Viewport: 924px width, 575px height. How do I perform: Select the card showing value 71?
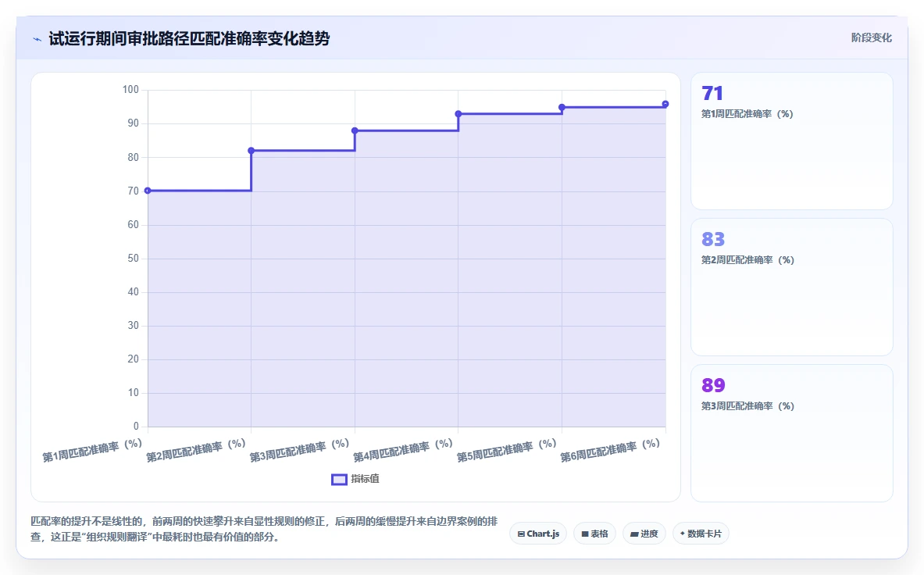tap(791, 141)
